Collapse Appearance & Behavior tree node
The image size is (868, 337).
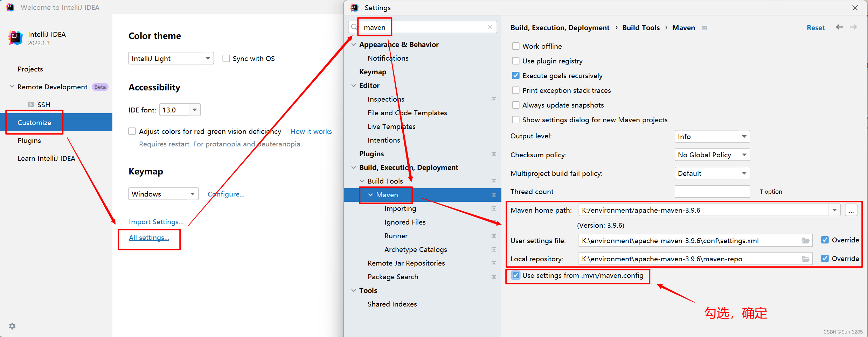(354, 44)
